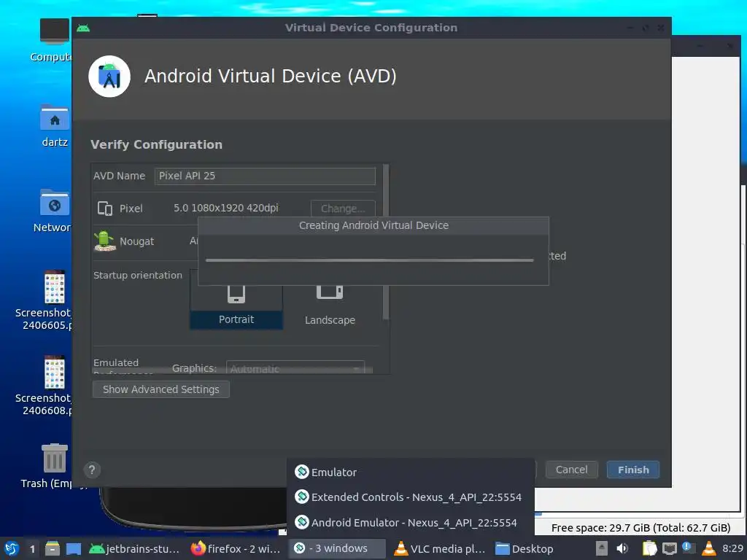Click the 8:29 clock
Image resolution: width=747 pixels, height=560 pixels.
click(x=732, y=548)
